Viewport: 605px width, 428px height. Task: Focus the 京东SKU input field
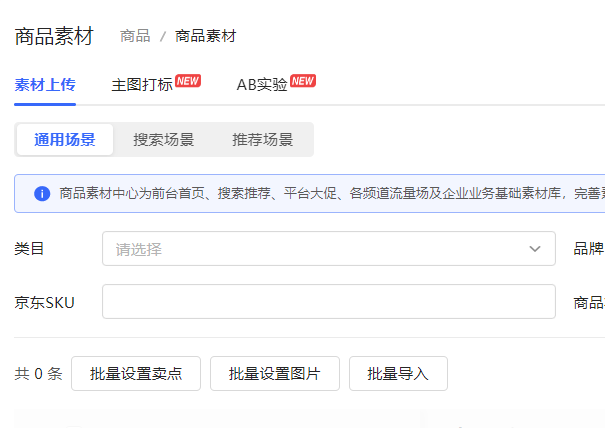[328, 302]
